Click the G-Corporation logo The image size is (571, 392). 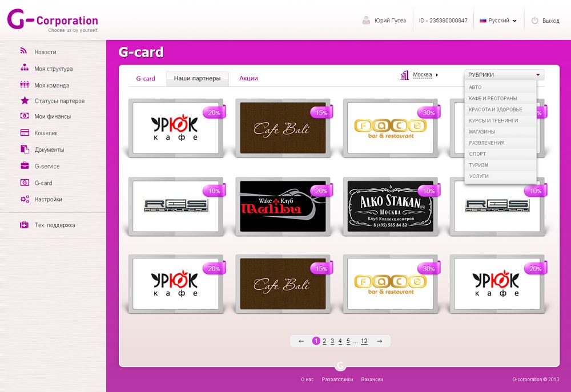[53, 21]
